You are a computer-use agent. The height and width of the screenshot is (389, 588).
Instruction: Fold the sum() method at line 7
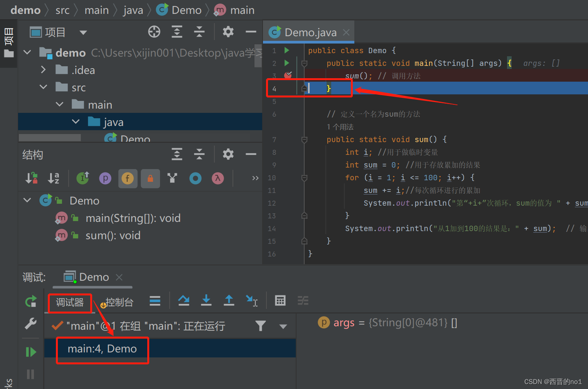[304, 139]
